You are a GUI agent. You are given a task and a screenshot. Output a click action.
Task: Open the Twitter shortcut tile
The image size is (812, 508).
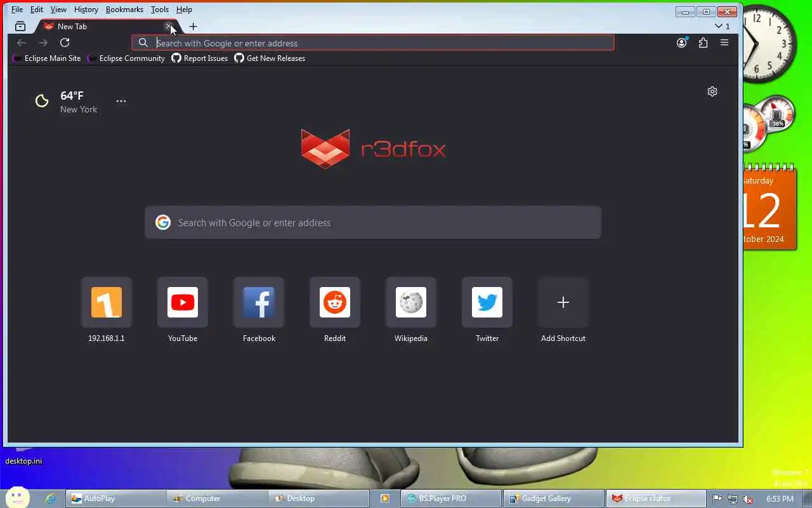click(487, 311)
